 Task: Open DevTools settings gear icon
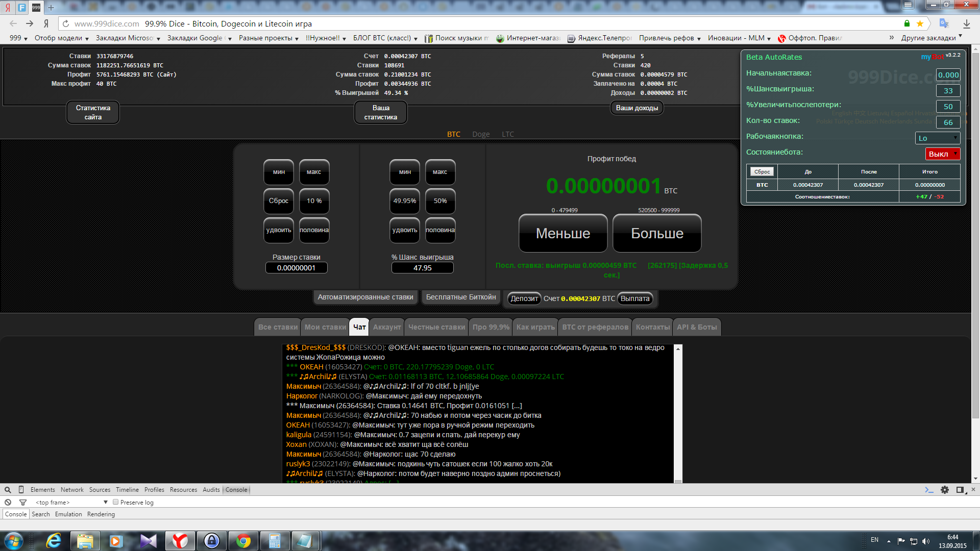pyautogui.click(x=945, y=490)
